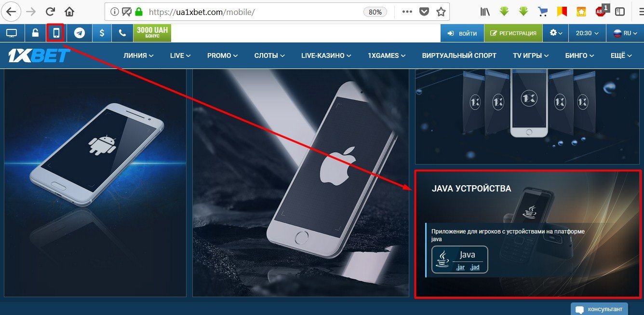This screenshot has width=644, height=315.
Task: Open the RU language dropdown
Action: [x=625, y=33]
